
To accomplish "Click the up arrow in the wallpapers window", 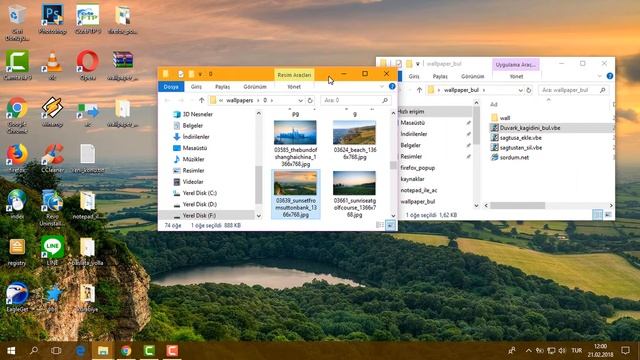I will (202, 100).
